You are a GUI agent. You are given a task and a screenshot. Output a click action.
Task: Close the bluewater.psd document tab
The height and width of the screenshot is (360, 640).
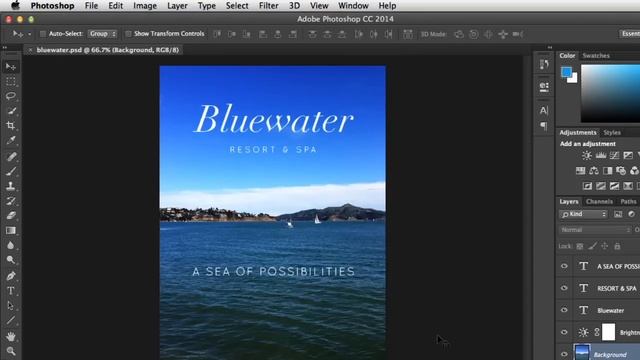pyautogui.click(x=30, y=50)
